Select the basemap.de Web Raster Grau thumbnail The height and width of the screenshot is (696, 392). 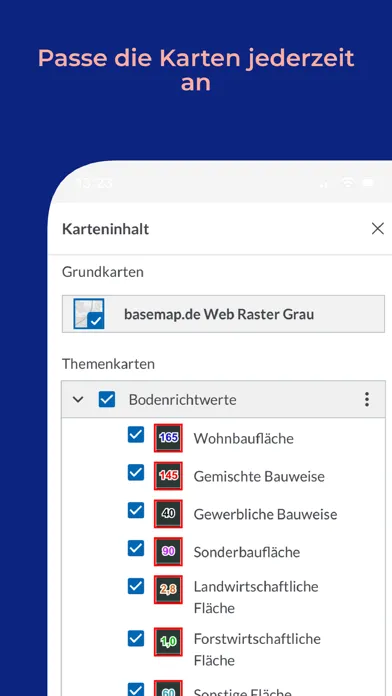(89, 314)
